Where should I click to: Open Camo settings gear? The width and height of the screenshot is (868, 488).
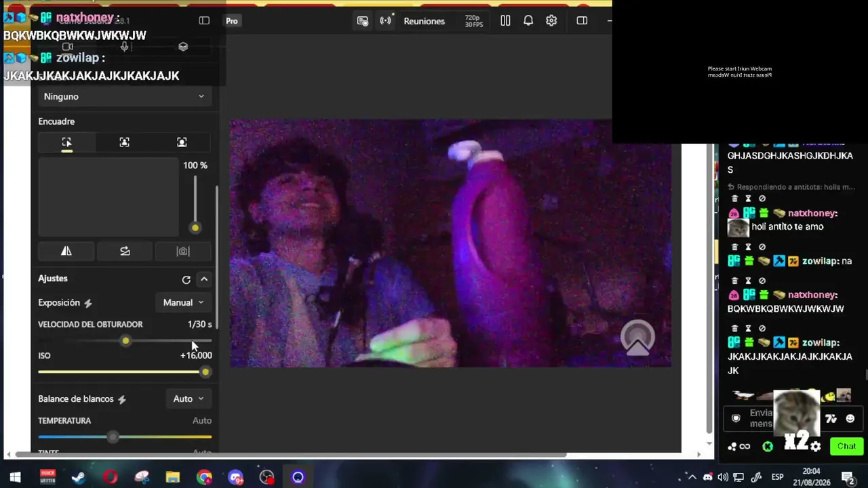551,20
